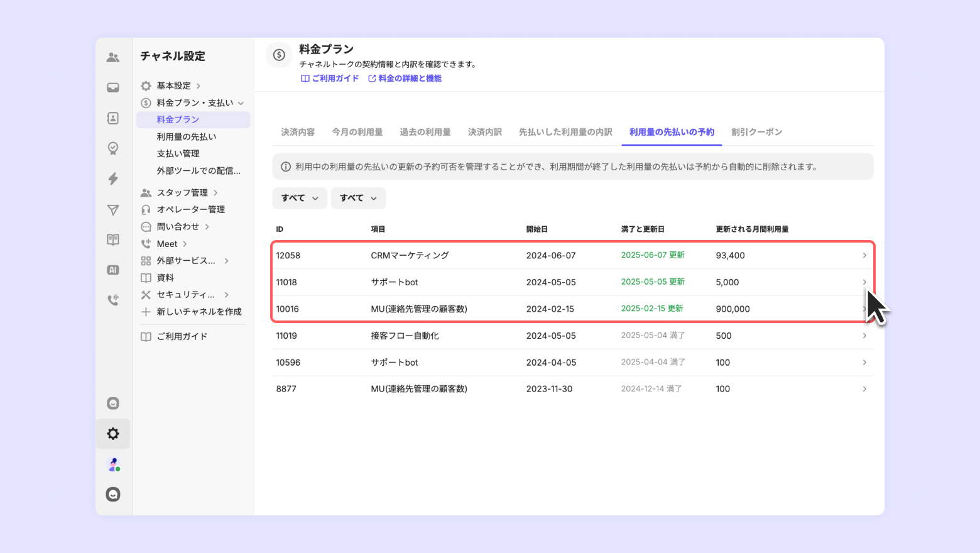Screen dimensions: 980x553
Task: Click 新しいチャネルを作成 in the settings menu
Action: tap(199, 312)
